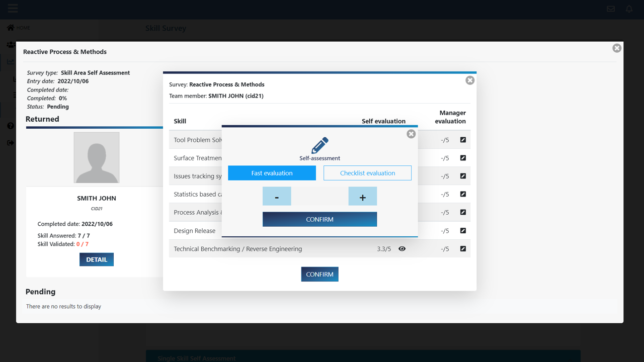Open DETAIL for Smith John
This screenshot has width=644, height=362.
(97, 259)
